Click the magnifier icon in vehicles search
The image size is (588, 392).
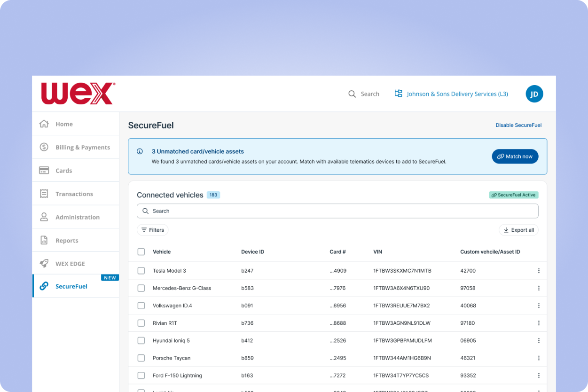(x=146, y=211)
